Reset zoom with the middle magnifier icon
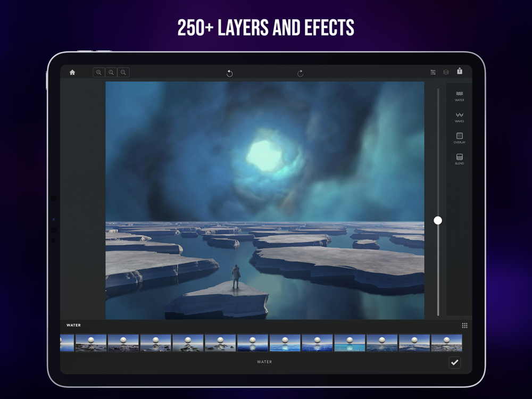Screen dimensions: 532x399 tap(111, 72)
